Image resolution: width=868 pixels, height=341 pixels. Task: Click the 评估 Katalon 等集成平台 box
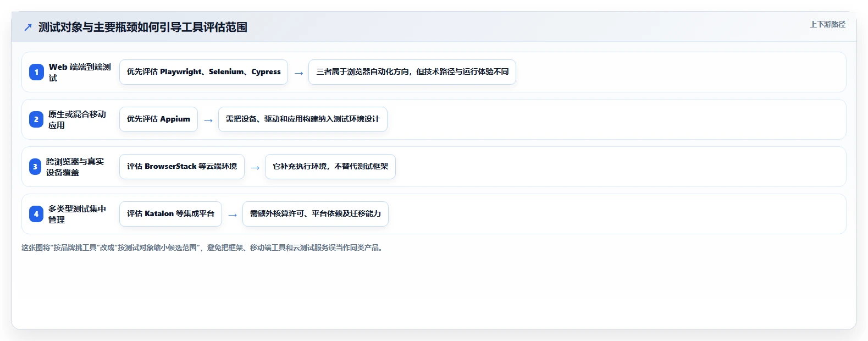[170, 214]
